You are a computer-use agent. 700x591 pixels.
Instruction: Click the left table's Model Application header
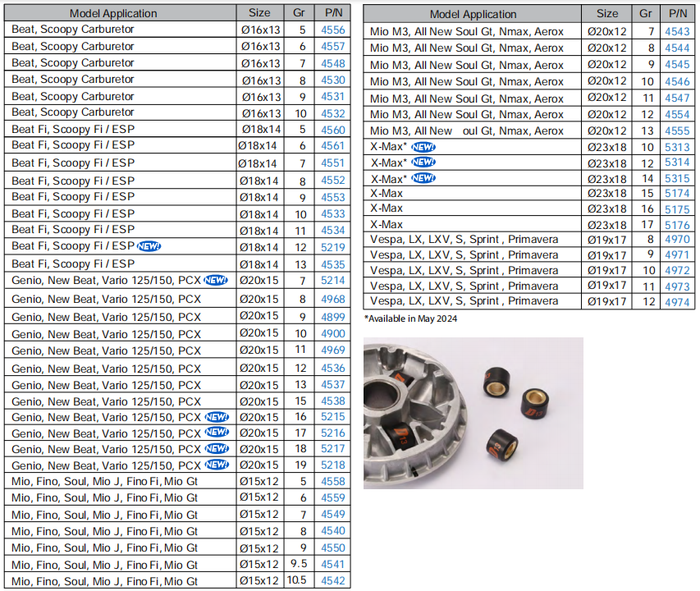coord(113,13)
